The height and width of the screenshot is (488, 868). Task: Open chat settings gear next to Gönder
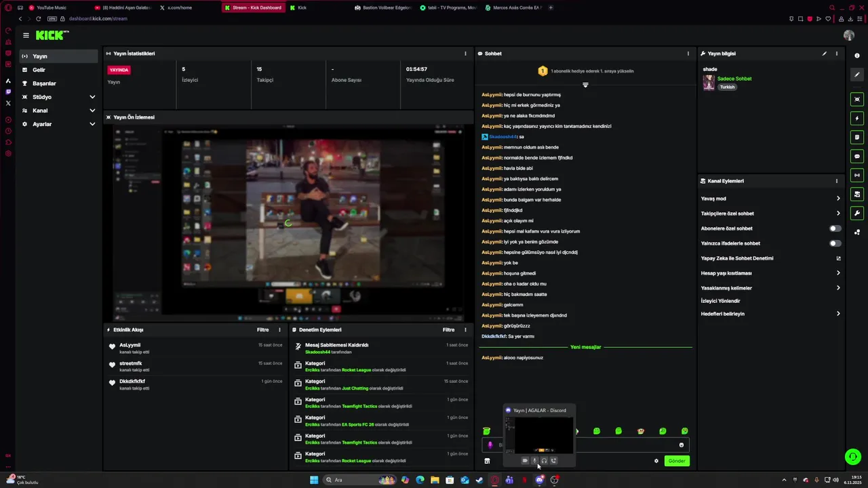pos(656,461)
